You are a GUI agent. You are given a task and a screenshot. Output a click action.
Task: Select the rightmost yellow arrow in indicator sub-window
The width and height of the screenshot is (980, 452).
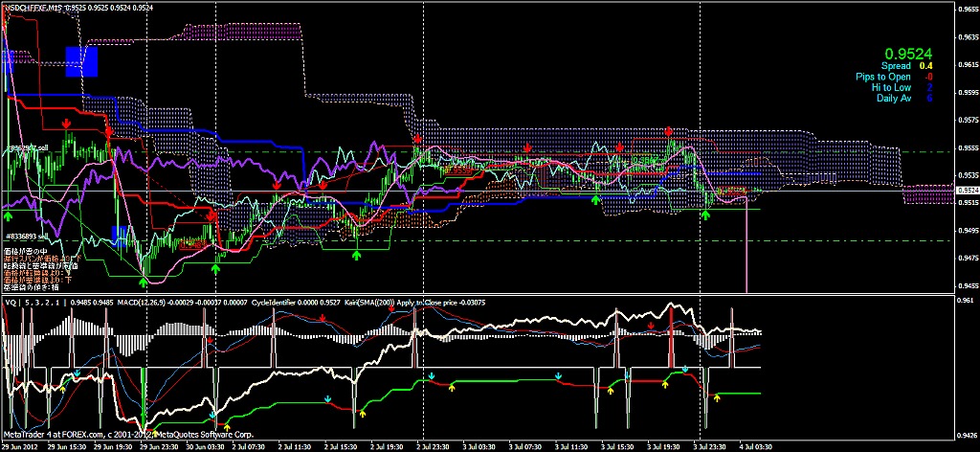click(x=718, y=396)
